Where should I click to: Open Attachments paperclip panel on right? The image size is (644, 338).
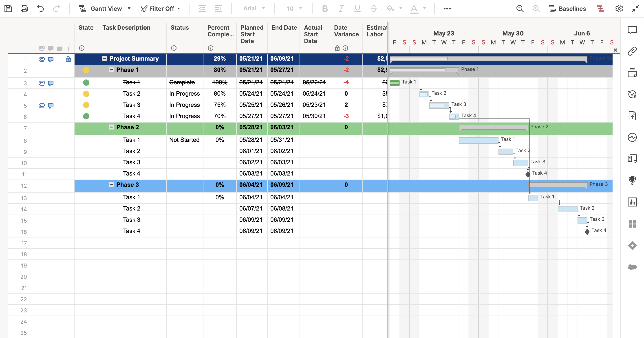[632, 51]
